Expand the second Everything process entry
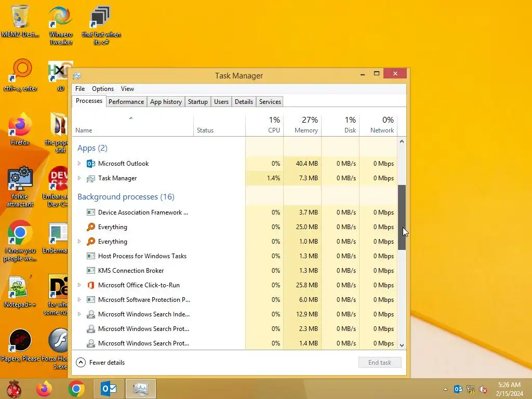The height and width of the screenshot is (399, 532). pyautogui.click(x=79, y=242)
